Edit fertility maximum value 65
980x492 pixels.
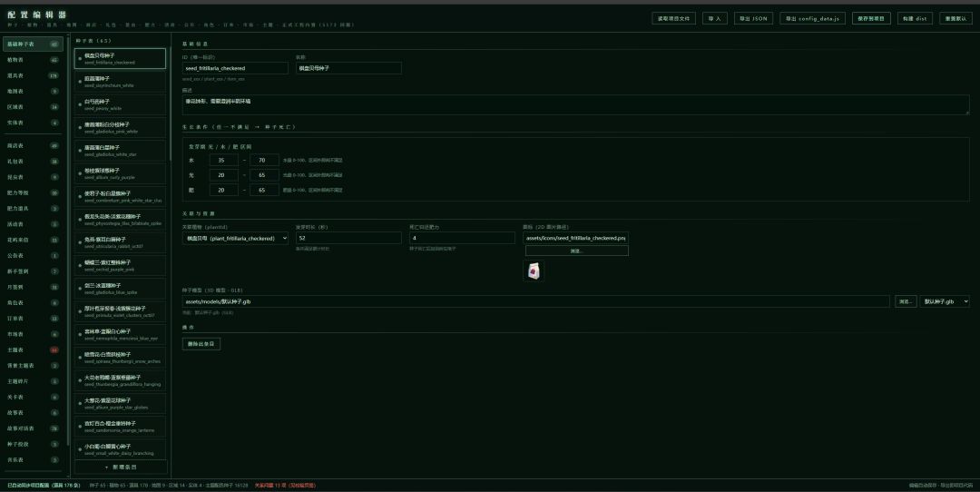264,190
